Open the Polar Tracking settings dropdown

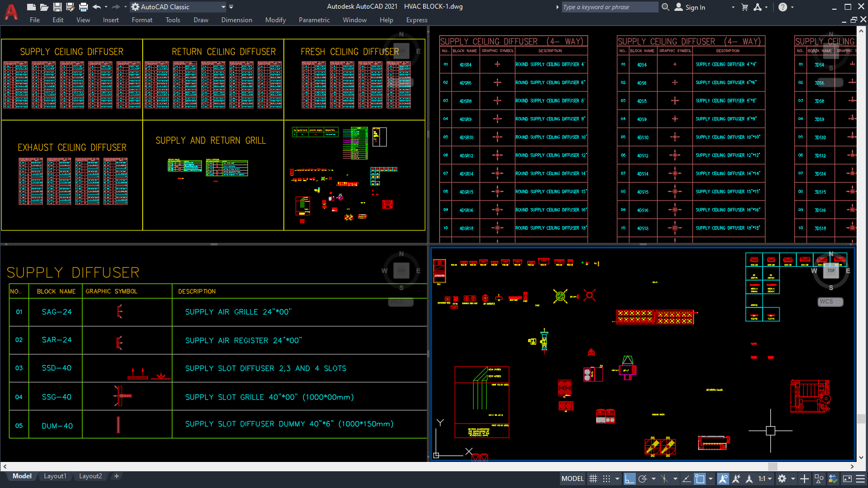tap(653, 479)
